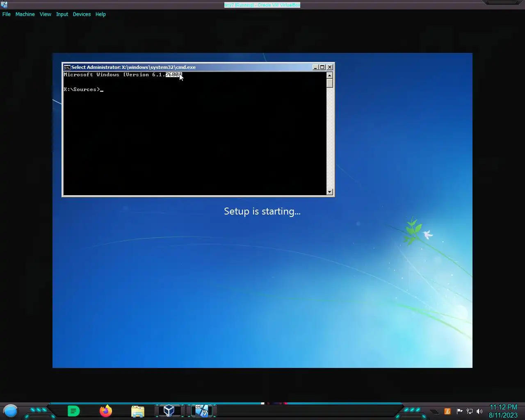525x420 pixels.
Task: Launch Firefox from the taskbar
Action: pos(106,411)
